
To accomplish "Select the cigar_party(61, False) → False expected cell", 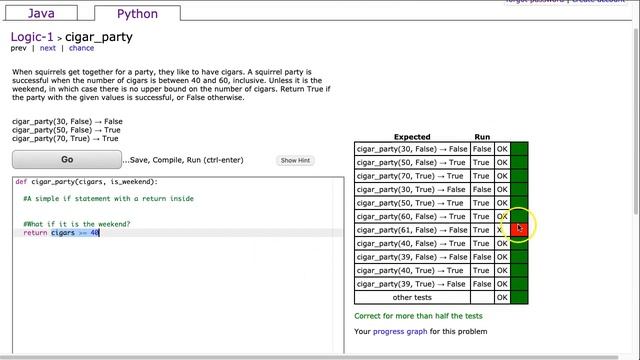I will pos(412,230).
